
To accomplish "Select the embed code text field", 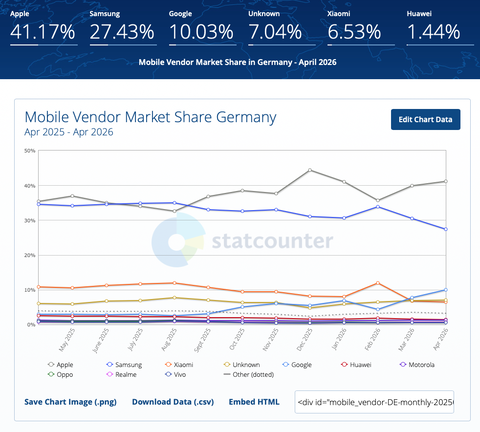I will click(x=374, y=402).
